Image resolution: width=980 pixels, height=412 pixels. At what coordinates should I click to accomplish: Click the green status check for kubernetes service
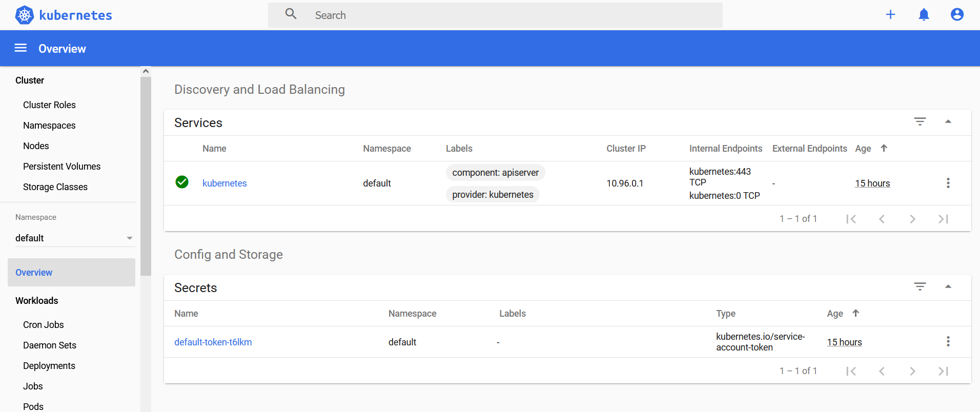182,182
